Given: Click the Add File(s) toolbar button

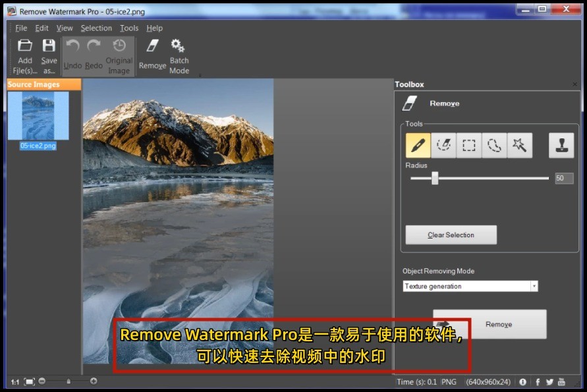Looking at the screenshot, I should tap(24, 53).
